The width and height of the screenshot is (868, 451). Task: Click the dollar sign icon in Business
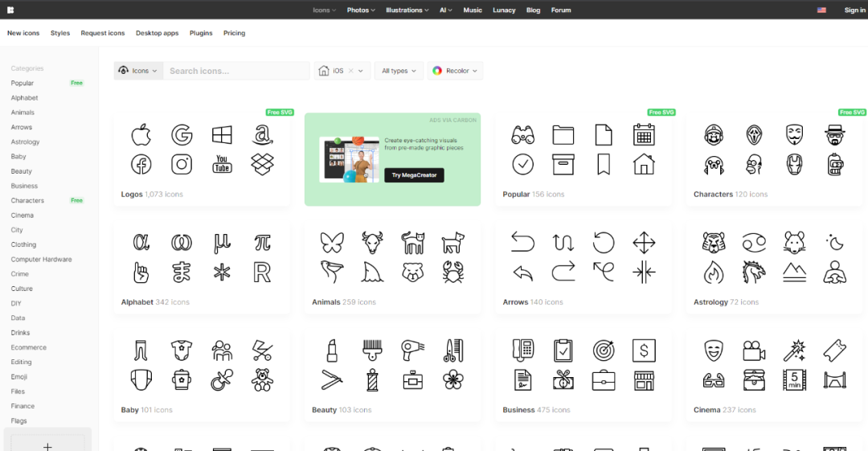click(x=644, y=351)
